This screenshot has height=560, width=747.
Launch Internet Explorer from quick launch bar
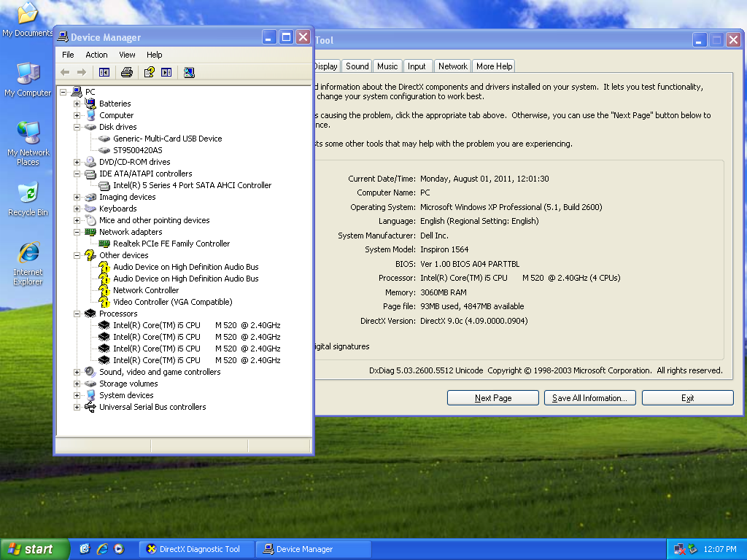click(102, 549)
